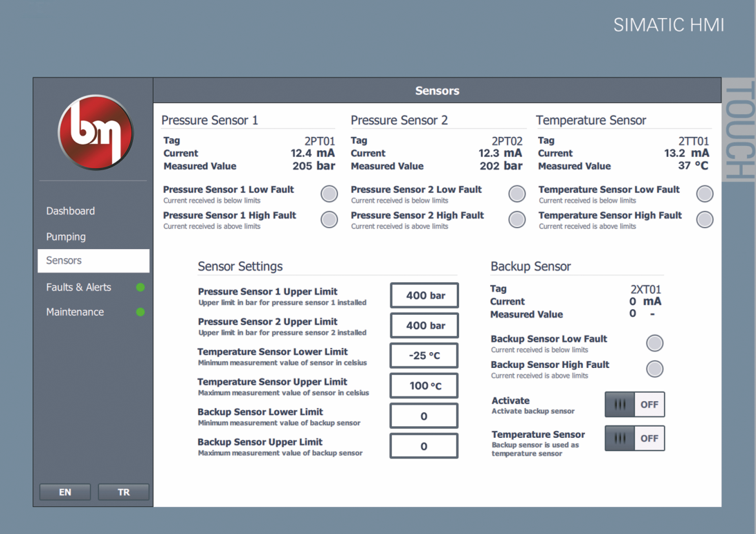Click Backup Sensor Low Fault indicator
756x534 pixels.
(x=655, y=343)
